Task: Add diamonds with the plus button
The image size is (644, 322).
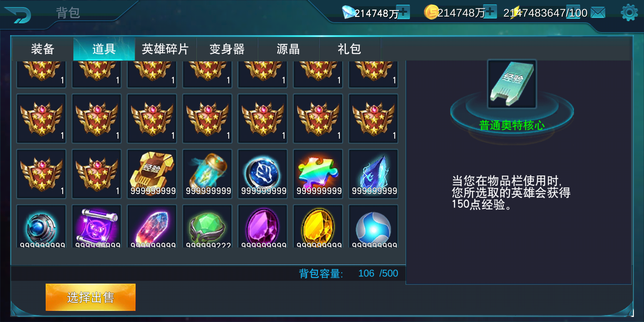Action: click(x=404, y=12)
